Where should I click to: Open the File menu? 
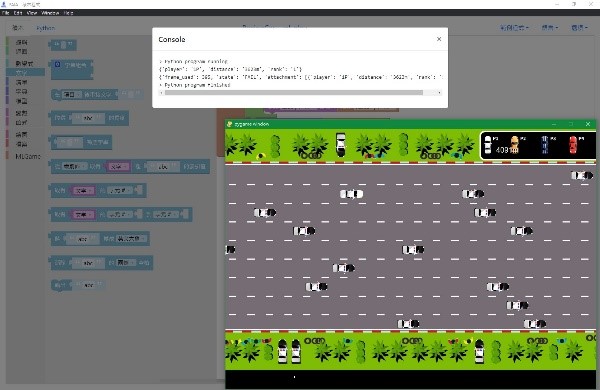(x=5, y=13)
